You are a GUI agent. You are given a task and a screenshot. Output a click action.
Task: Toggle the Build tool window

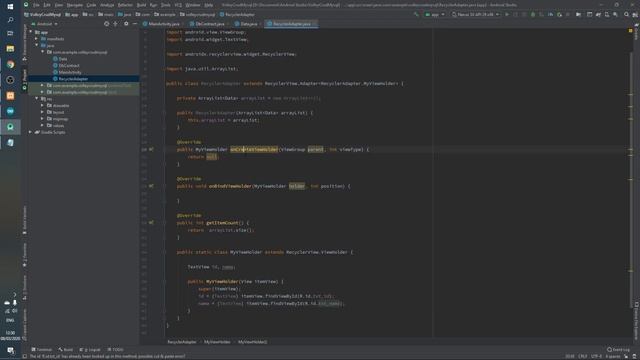pos(66,350)
